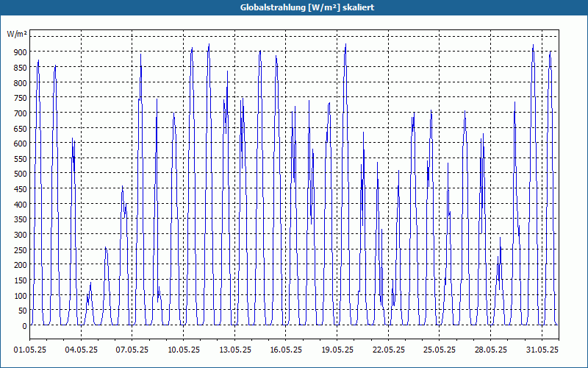Click the 300 y-axis label

21,235
